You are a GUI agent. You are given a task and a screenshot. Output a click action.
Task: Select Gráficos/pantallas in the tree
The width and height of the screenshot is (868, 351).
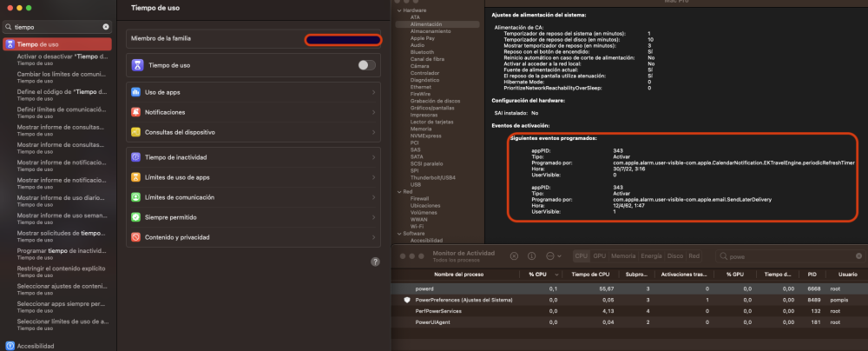tap(433, 108)
